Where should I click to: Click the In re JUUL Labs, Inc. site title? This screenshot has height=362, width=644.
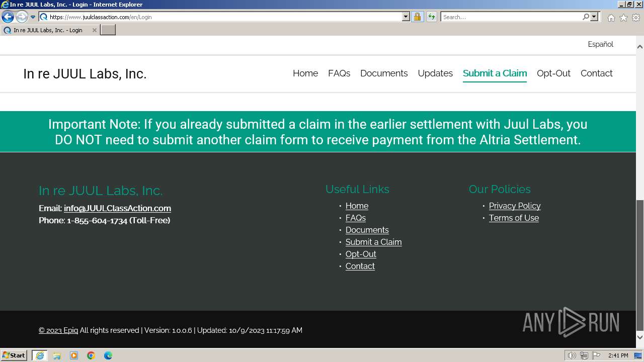coord(85,74)
